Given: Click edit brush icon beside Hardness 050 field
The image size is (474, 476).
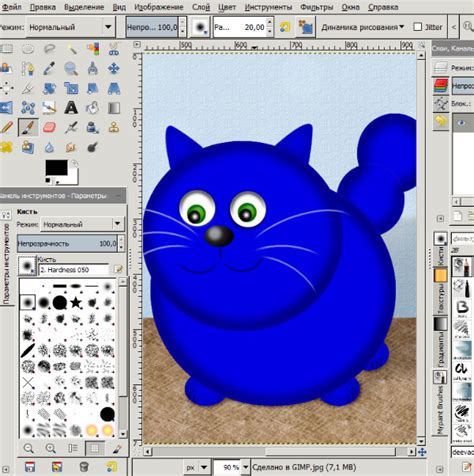Looking at the screenshot, I should (x=118, y=269).
